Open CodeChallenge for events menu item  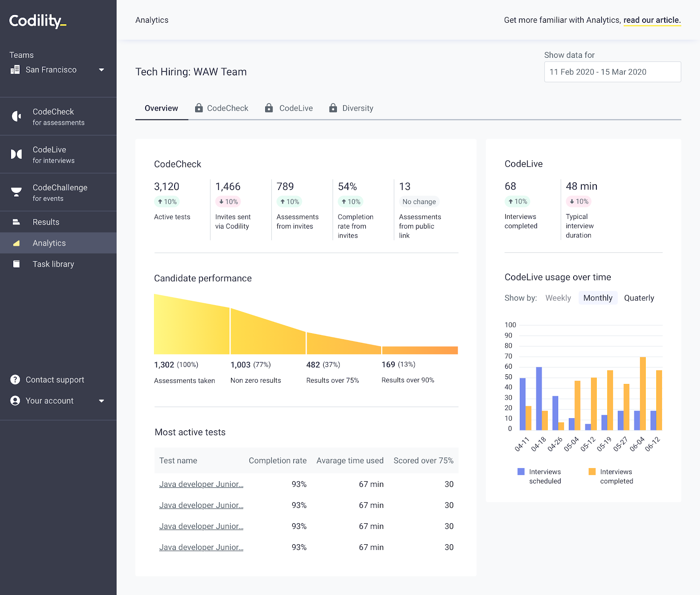click(x=58, y=193)
